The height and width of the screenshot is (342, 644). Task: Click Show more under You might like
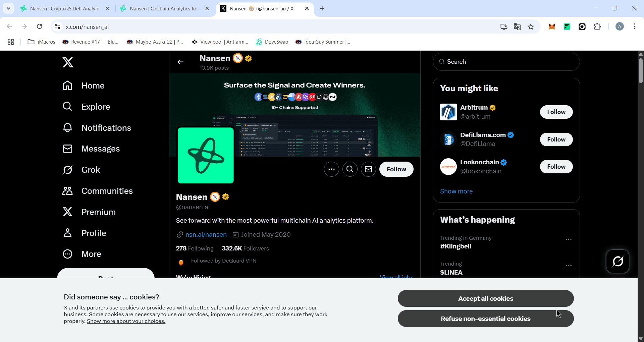(x=456, y=191)
